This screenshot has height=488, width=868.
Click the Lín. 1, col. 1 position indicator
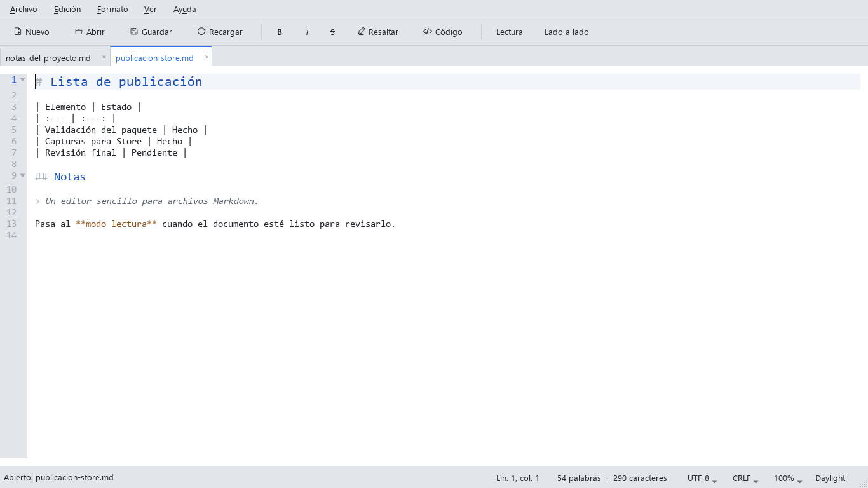518,478
